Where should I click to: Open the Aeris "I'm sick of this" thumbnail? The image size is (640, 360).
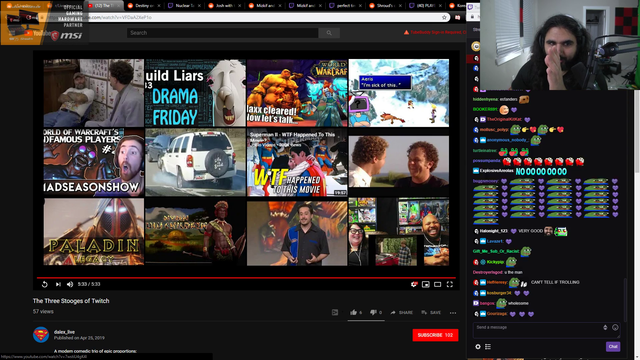point(399,93)
